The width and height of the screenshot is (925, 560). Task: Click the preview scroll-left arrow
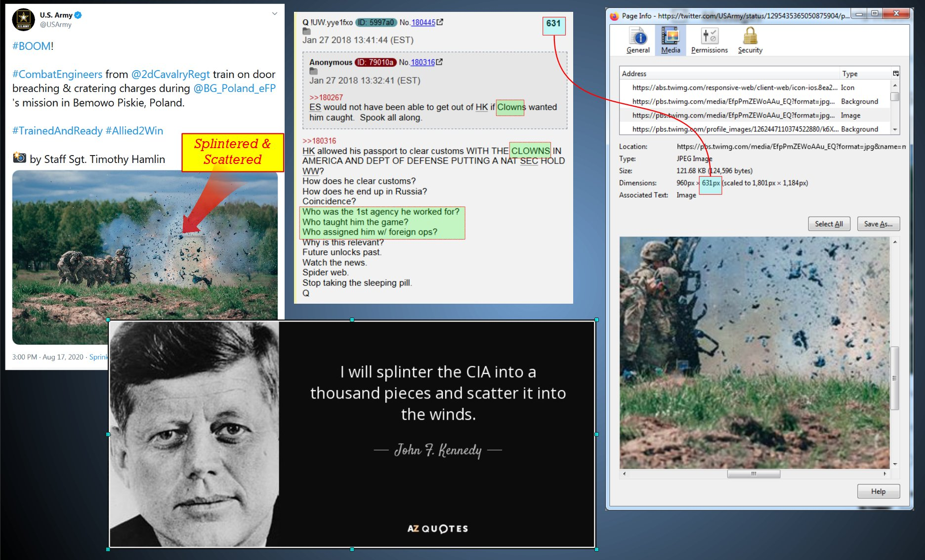[x=624, y=474]
